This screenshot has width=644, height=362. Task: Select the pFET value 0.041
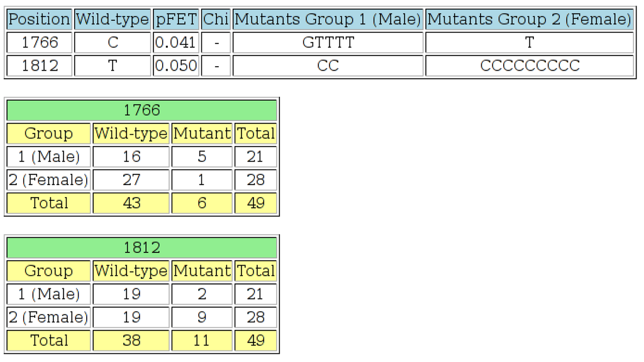coord(176,43)
